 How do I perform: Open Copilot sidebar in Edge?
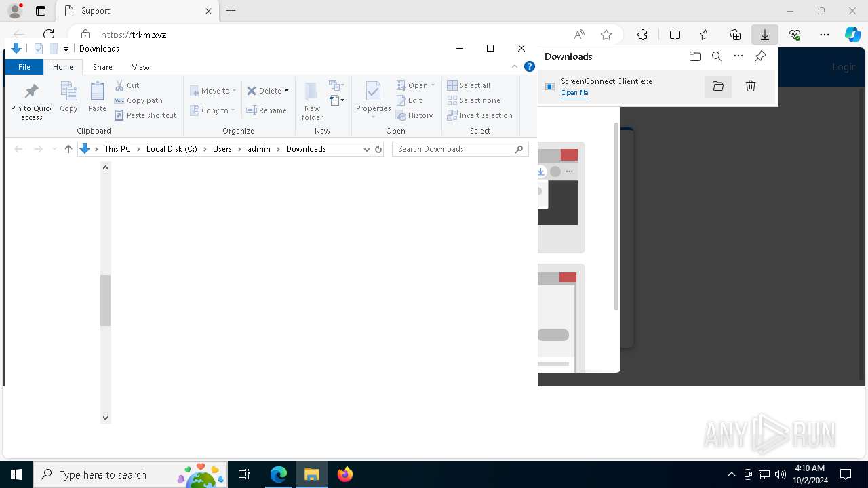tap(852, 35)
